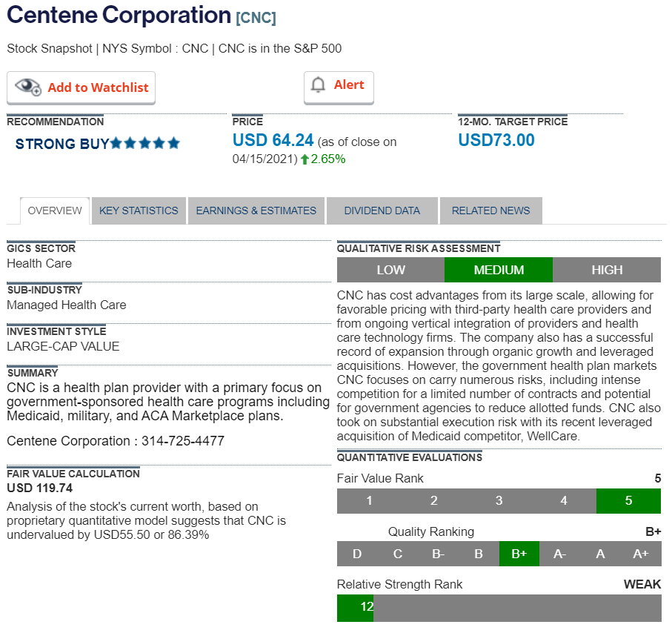Select LOW risk assessment segment
Screen dimensions: 672x633
point(390,270)
